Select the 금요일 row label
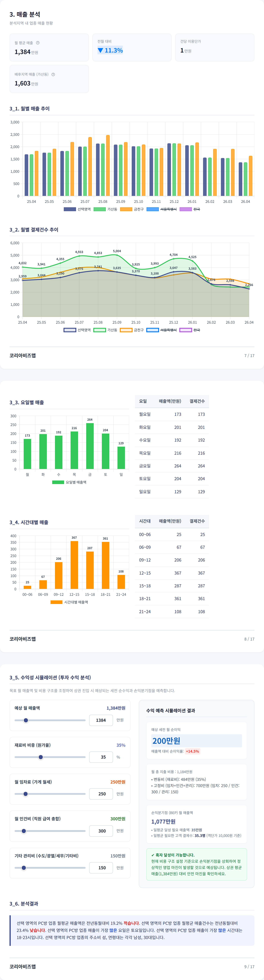This screenshot has width=264, height=980. pyautogui.click(x=145, y=466)
